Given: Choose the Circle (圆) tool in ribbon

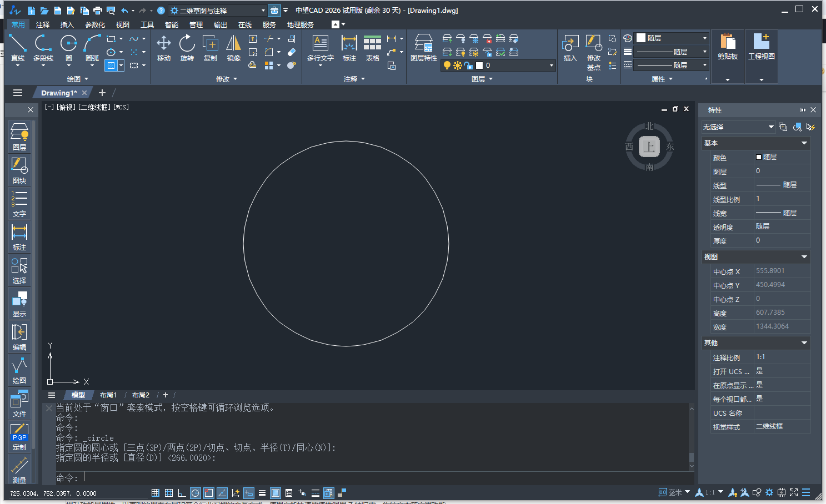Looking at the screenshot, I should 69,48.
